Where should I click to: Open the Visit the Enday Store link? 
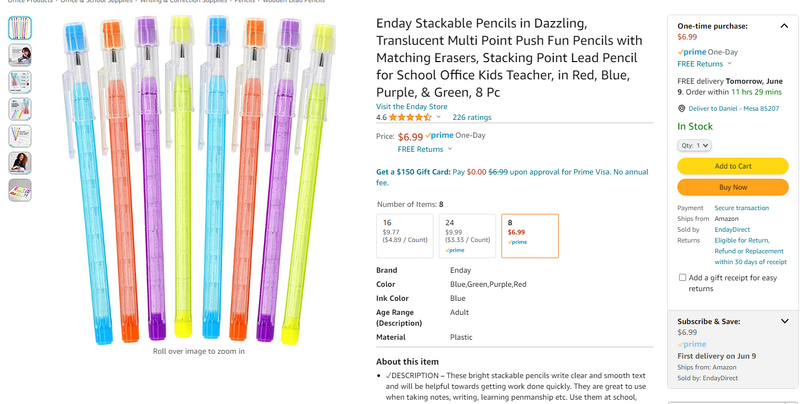point(411,106)
